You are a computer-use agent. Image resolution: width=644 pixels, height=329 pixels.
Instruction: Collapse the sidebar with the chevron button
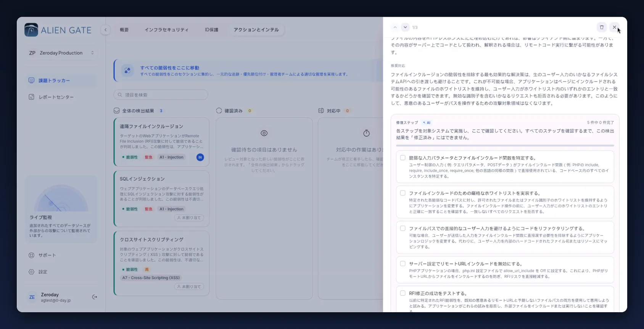tap(105, 30)
